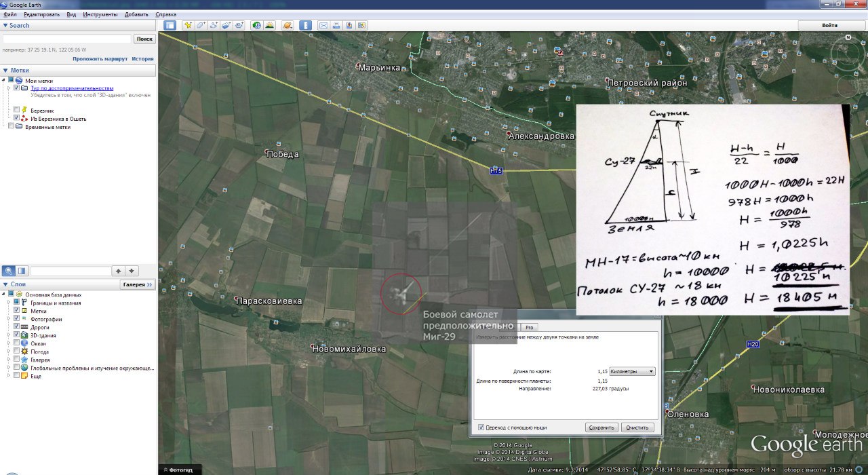This screenshot has height=475, width=868.
Task: Open the planet switcher (Saturn icon)
Action: pyautogui.click(x=288, y=25)
